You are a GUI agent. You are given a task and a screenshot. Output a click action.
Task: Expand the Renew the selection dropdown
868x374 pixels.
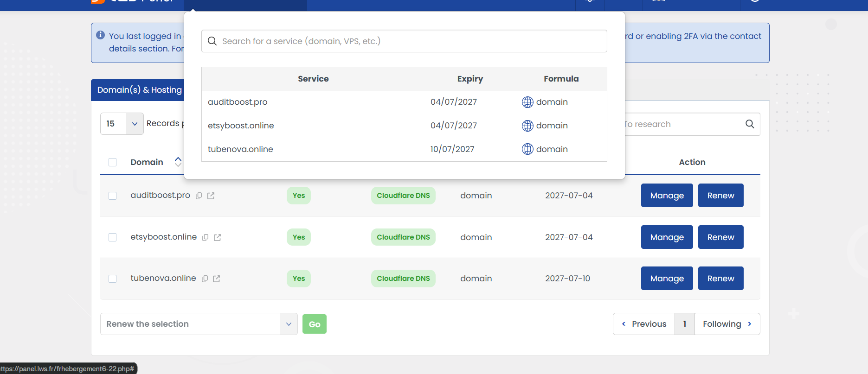tap(199, 324)
